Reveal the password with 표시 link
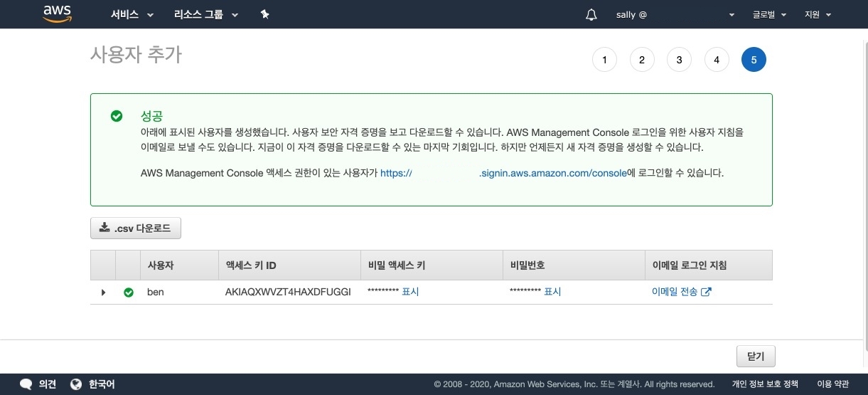 pyautogui.click(x=552, y=292)
